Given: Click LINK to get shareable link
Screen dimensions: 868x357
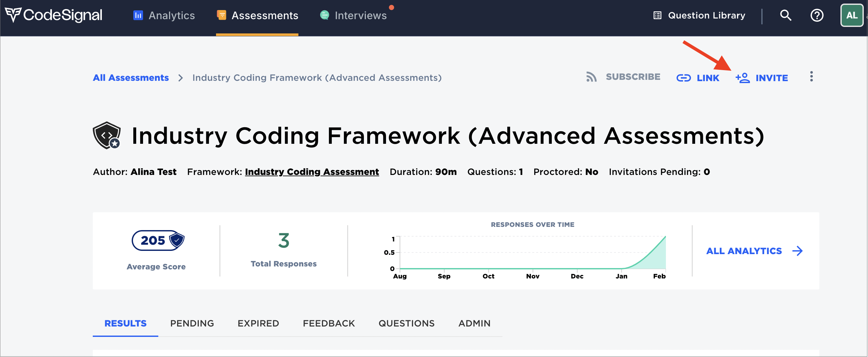Looking at the screenshot, I should [698, 78].
